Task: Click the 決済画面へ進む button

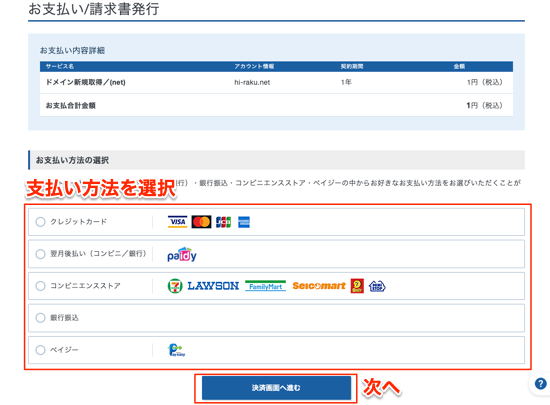Action: [276, 388]
